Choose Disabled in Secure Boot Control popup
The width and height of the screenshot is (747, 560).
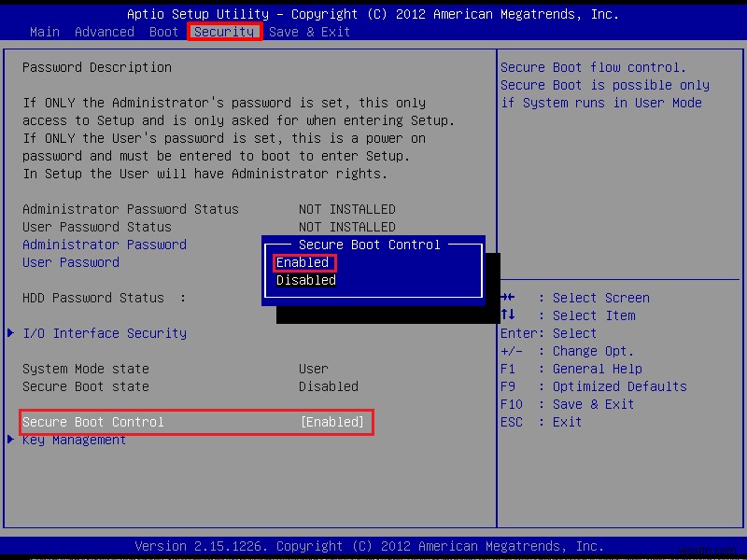(306, 280)
